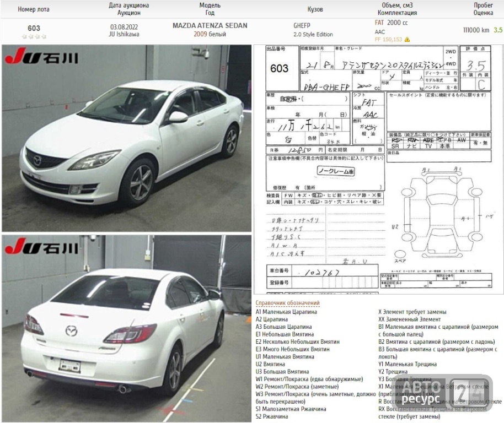Click legend entry 'E1 Небольшая Вмятина'
This screenshot has height=423, width=504.
(285, 334)
